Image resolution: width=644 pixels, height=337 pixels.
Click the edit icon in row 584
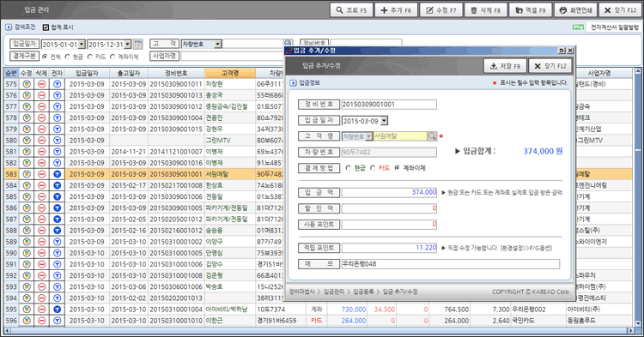tap(27, 185)
